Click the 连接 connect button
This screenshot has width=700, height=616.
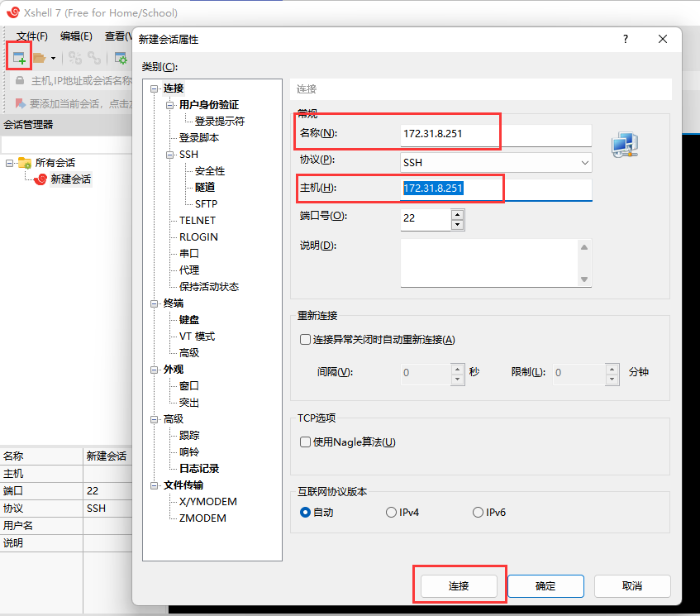coord(459,585)
